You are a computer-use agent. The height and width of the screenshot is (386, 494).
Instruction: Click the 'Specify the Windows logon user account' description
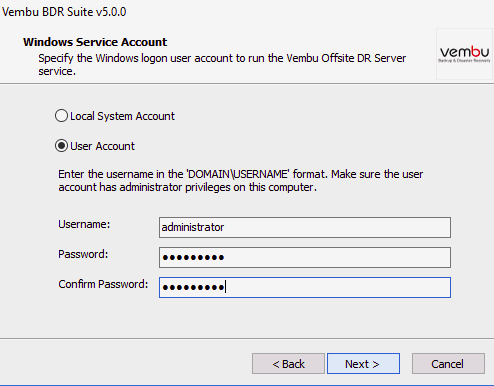point(222,65)
